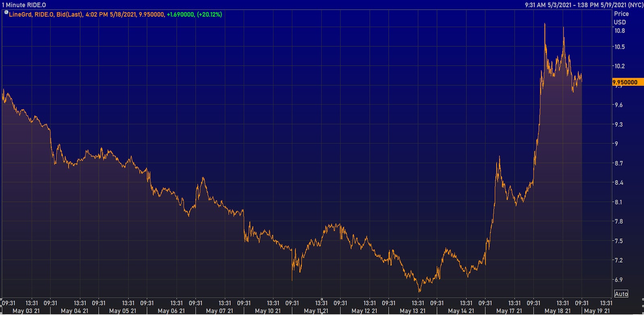Click the 6.9 price axis label
Screen dimensions: 644x315
click(x=618, y=280)
